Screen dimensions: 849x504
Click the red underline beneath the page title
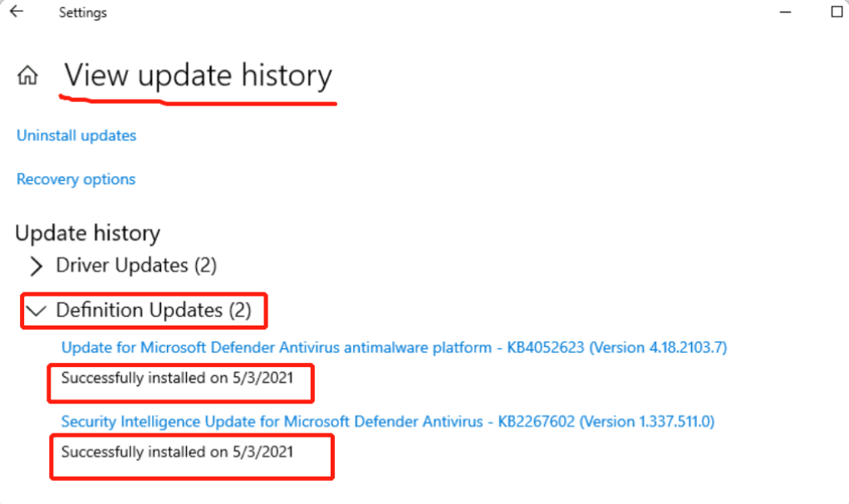(198, 100)
